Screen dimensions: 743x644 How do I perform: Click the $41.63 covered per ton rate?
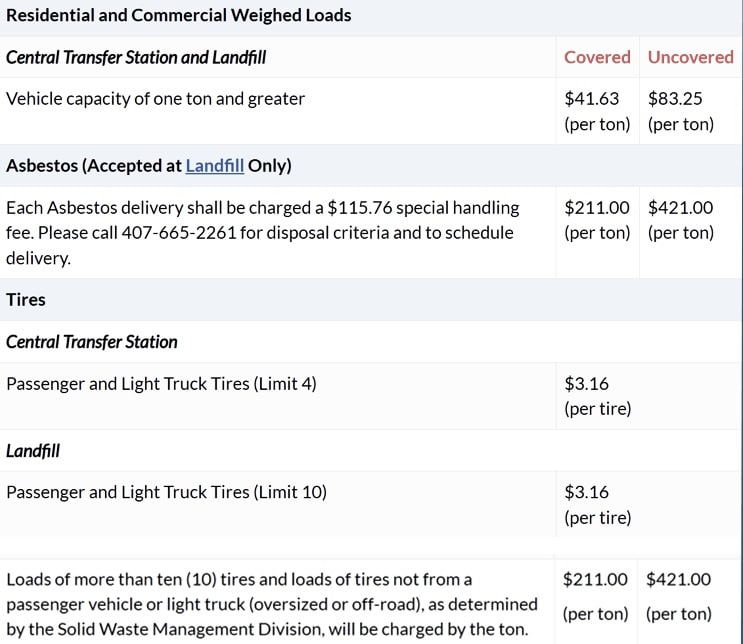pos(592,99)
